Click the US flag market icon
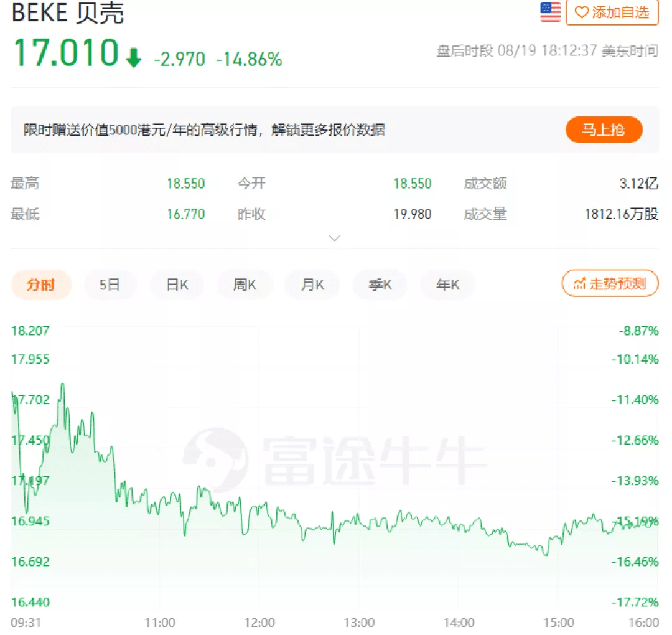Screen dimensions: 672x635 (x=550, y=12)
